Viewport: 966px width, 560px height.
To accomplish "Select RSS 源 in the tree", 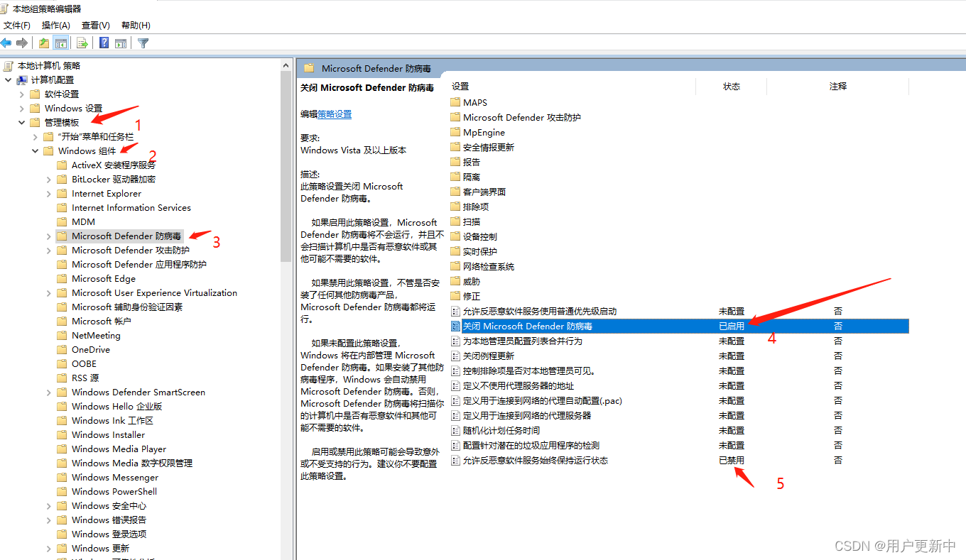I will click(x=85, y=378).
